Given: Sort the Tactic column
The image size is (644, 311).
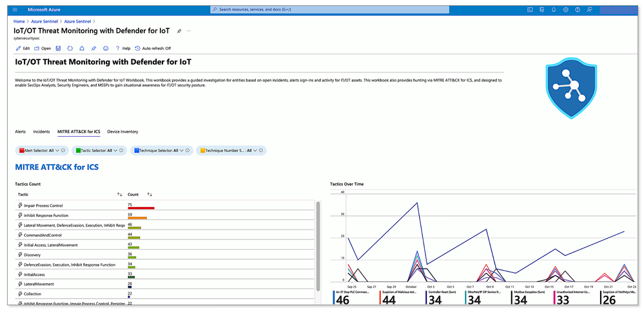Looking at the screenshot, I should (119, 194).
